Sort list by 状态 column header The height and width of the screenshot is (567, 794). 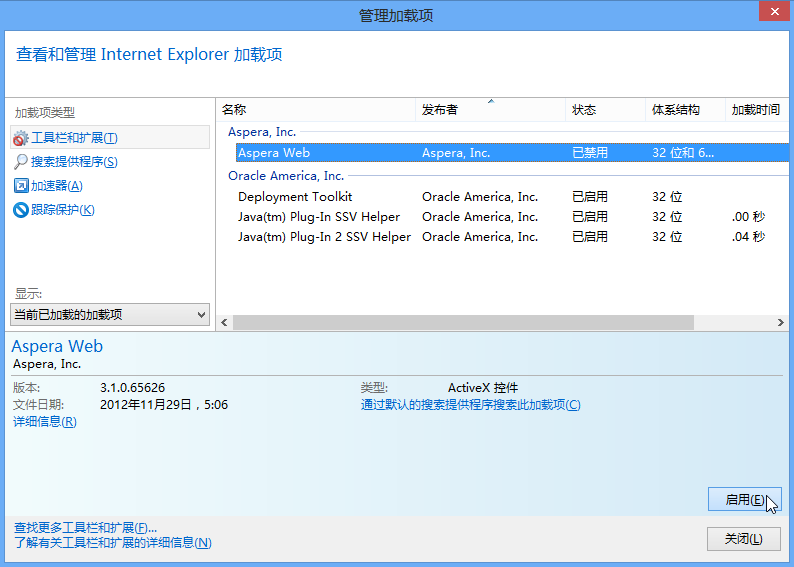[604, 110]
